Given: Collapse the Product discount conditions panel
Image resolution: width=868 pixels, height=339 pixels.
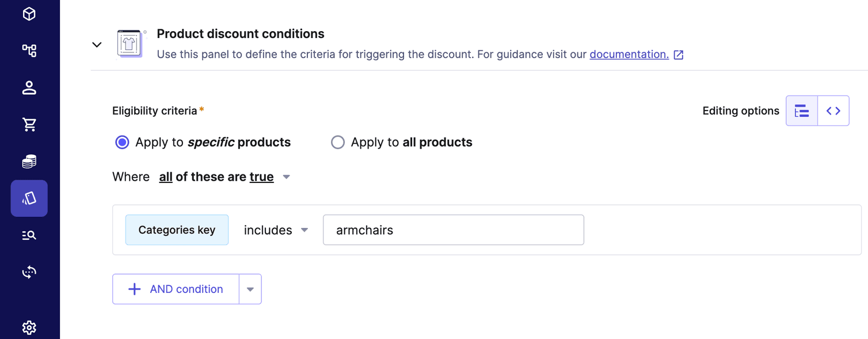Looking at the screenshot, I should pos(97,44).
